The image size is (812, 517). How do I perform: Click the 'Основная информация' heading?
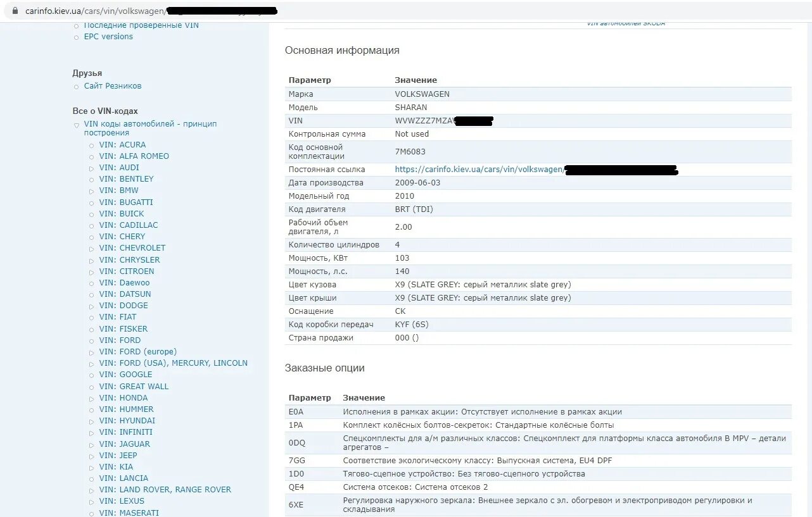(342, 51)
